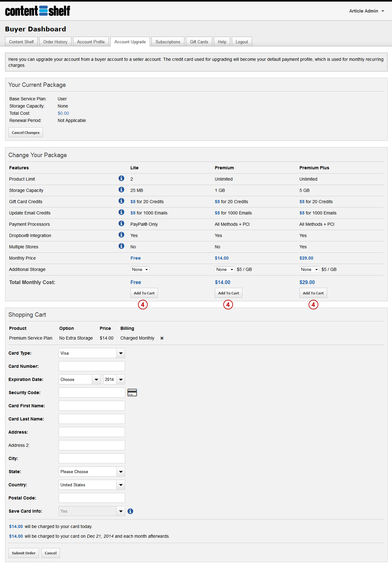Open the State dropdown

pos(92,472)
